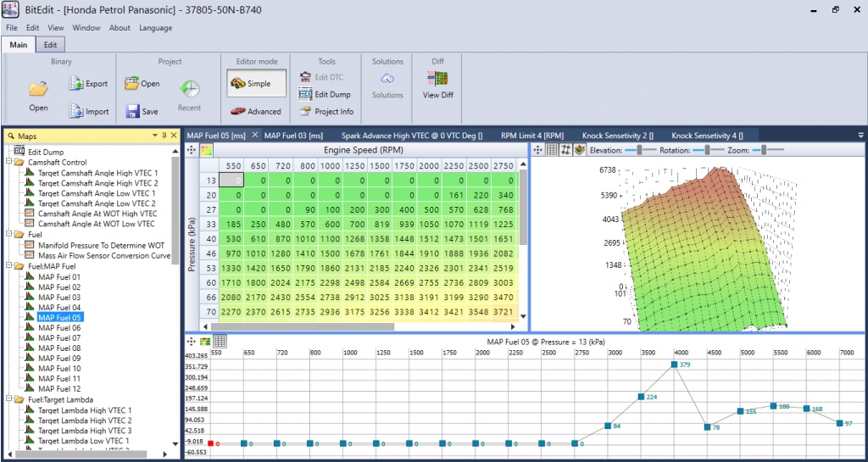Open the Edit menu in menu bar
Viewport: 868px width, 462px height.
pyautogui.click(x=33, y=28)
